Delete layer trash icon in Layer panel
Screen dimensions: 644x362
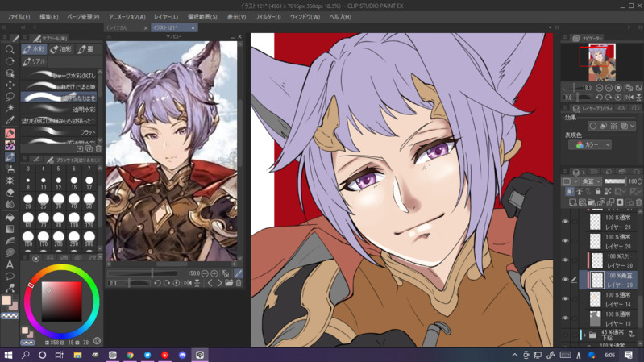[x=638, y=202]
